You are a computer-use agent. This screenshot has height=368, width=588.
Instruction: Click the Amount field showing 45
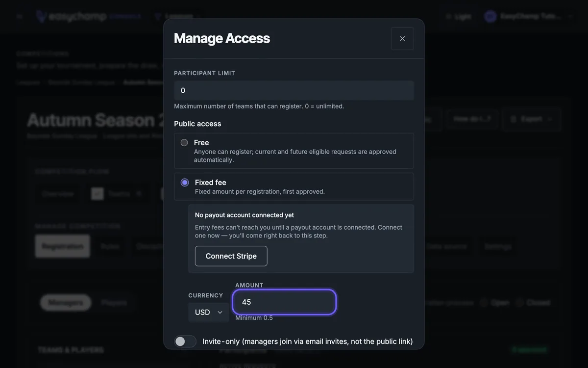click(285, 302)
